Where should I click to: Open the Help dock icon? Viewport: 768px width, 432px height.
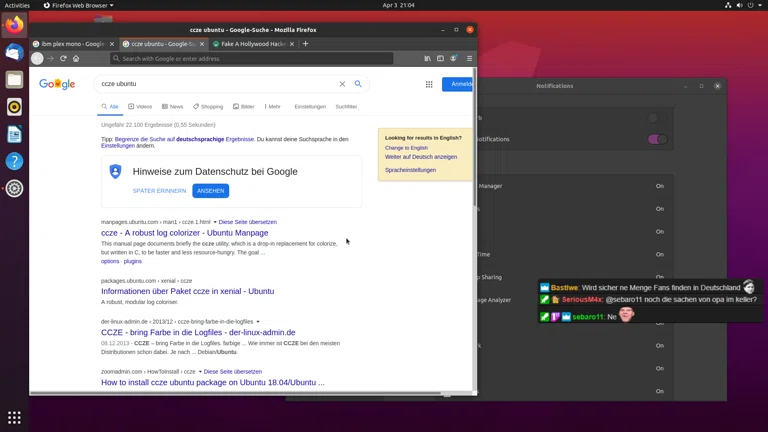(14, 161)
